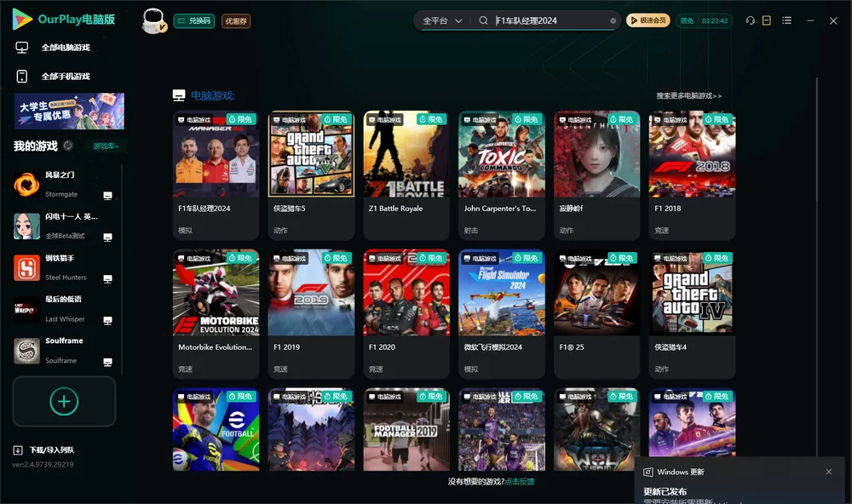Open the main list menu icon

[x=786, y=20]
